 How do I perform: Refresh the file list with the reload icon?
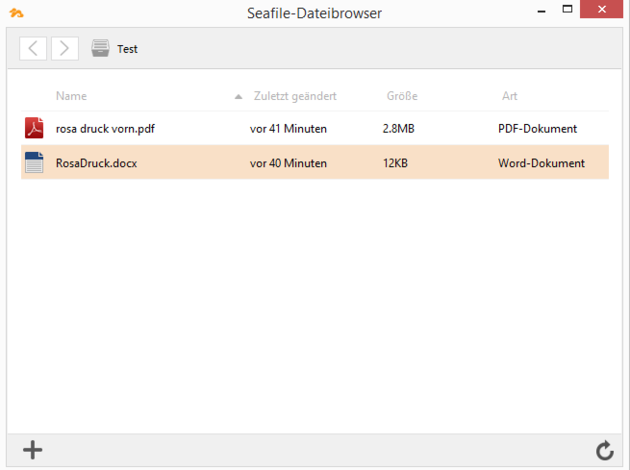coord(604,451)
